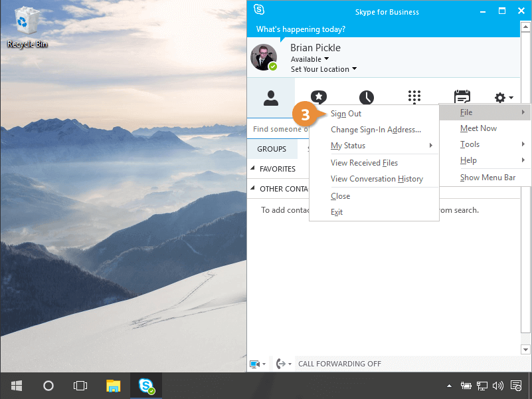Open Skype for Business from the taskbar
532x399 pixels.
(x=147, y=386)
